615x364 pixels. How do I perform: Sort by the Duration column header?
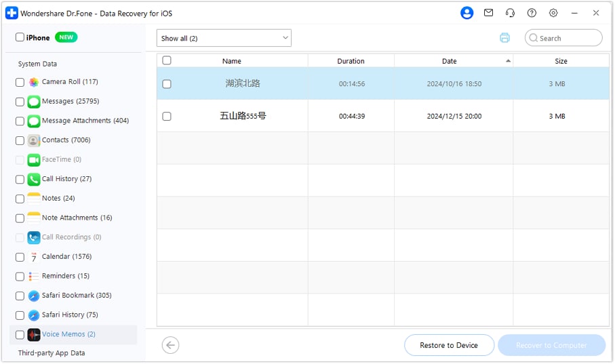351,61
